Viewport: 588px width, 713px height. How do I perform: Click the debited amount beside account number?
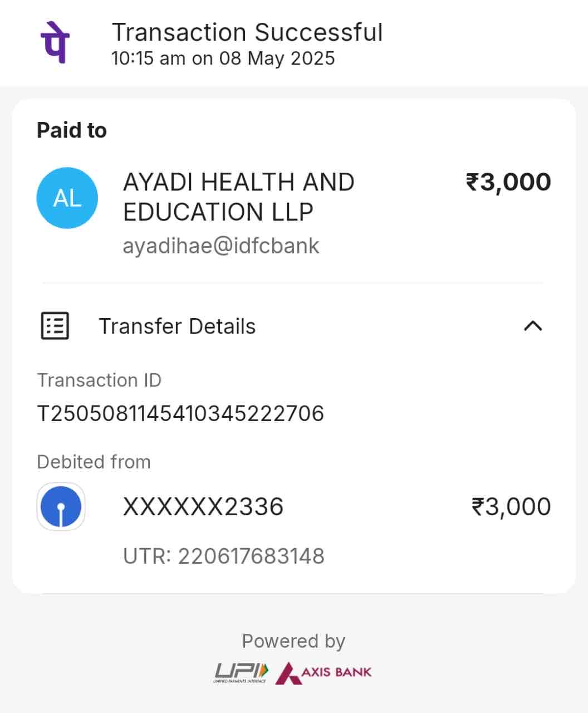[511, 507]
